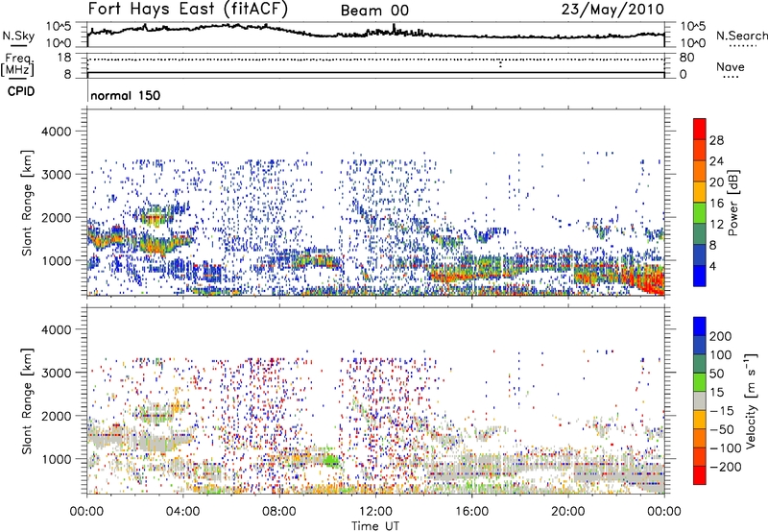Click the sky noise trace in the top panel
The width and height of the screenshot is (768, 532).
tap(375, 33)
